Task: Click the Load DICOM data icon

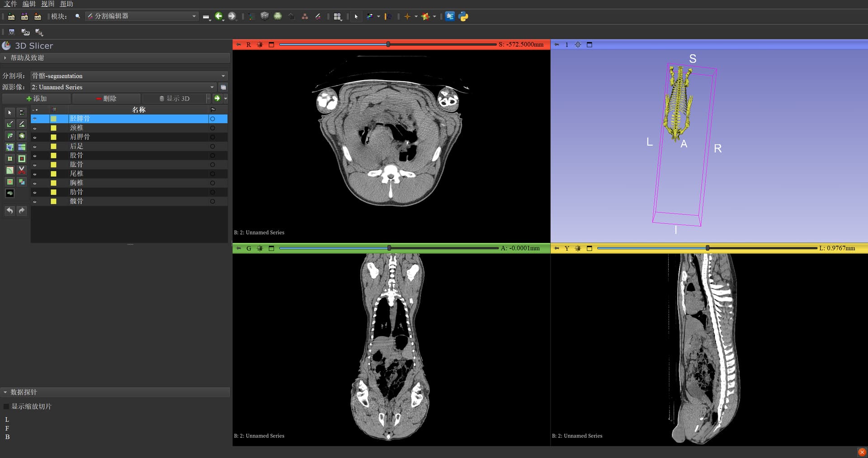Action: point(24,17)
